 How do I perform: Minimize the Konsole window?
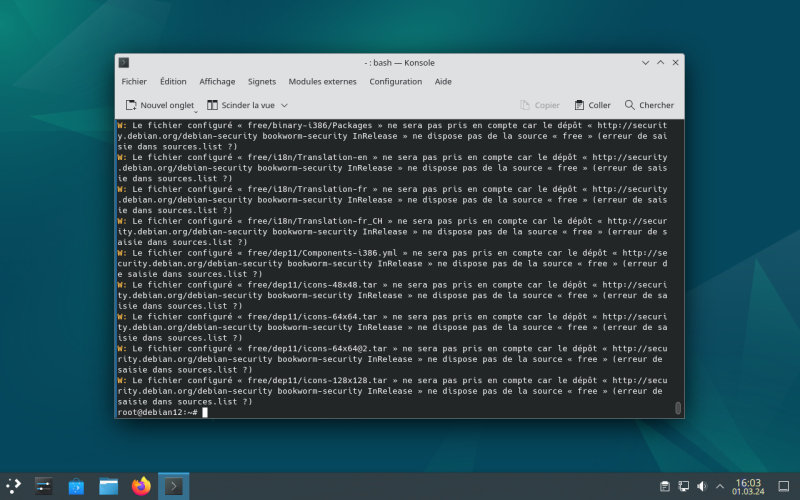click(645, 63)
